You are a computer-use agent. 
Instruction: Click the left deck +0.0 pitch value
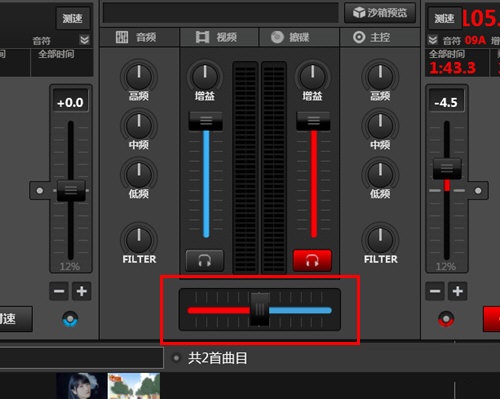pyautogui.click(x=70, y=102)
